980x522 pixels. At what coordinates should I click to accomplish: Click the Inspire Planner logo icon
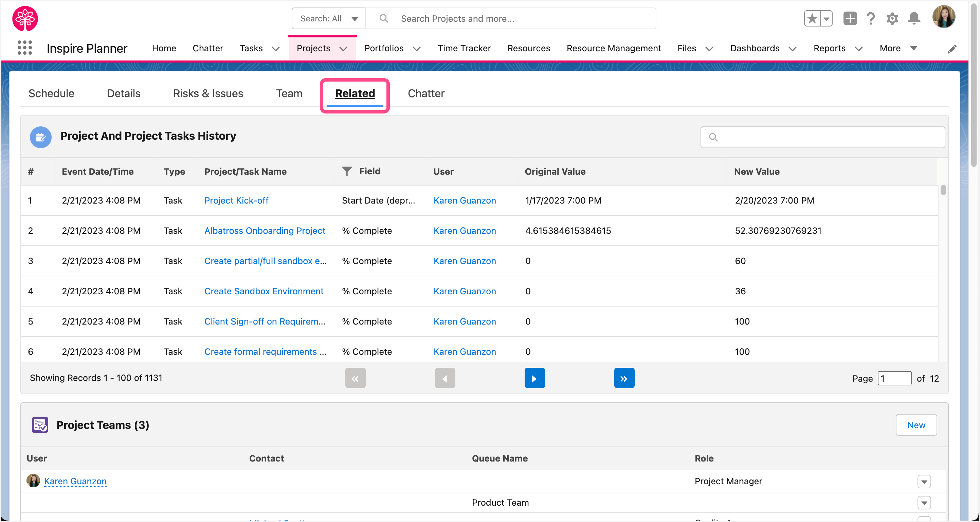point(25,18)
